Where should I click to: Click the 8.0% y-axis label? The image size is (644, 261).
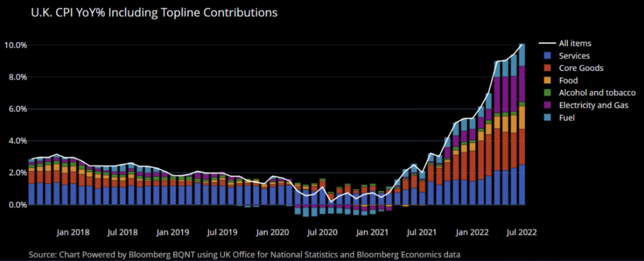[17, 77]
